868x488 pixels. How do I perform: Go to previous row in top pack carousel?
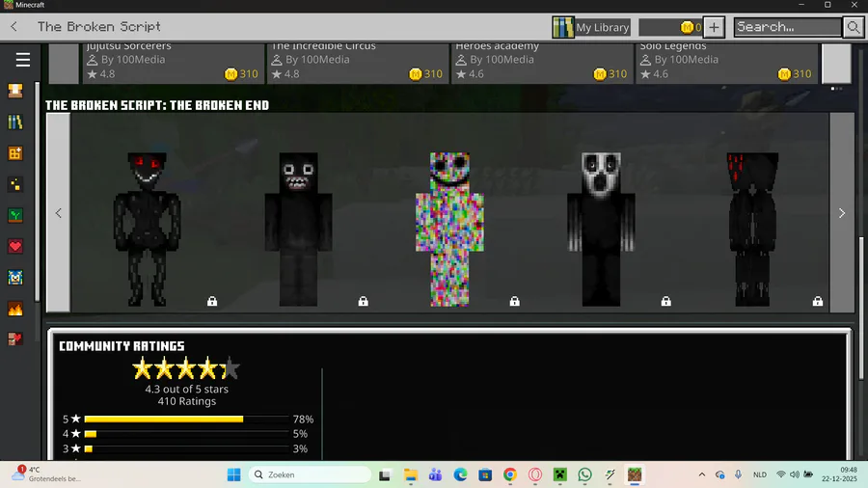[x=64, y=63]
